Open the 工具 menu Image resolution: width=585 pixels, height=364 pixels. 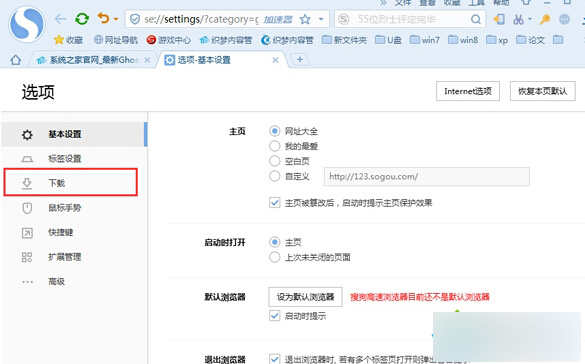[476, 3]
